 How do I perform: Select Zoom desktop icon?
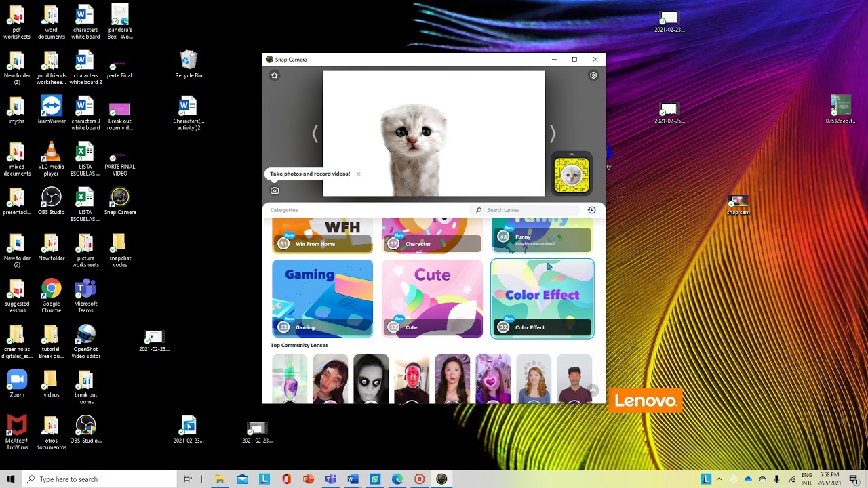17,384
